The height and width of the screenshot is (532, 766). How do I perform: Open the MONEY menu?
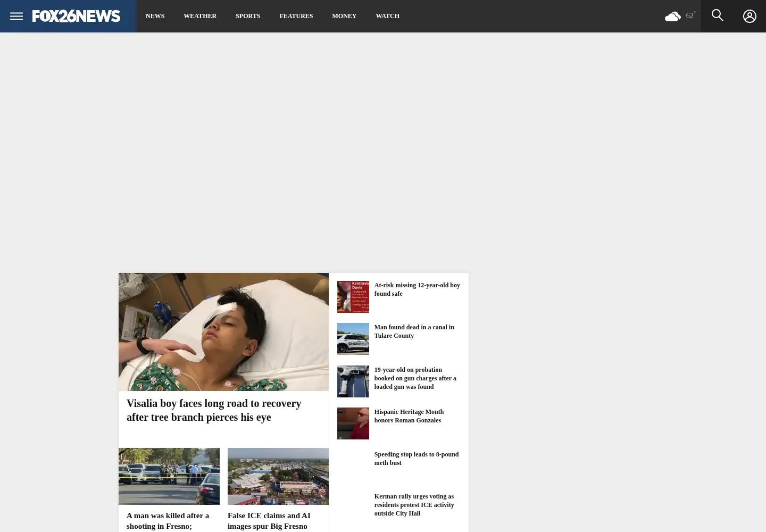(x=344, y=16)
